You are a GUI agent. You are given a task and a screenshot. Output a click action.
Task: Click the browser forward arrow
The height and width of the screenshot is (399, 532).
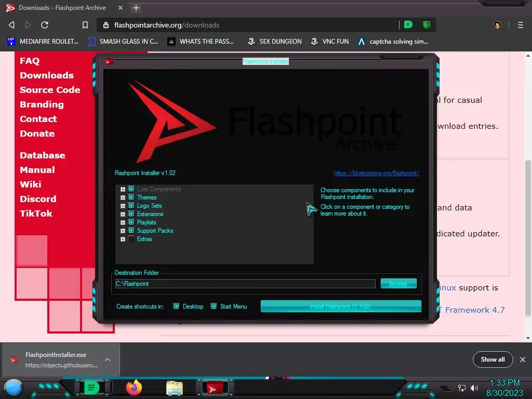[28, 25]
